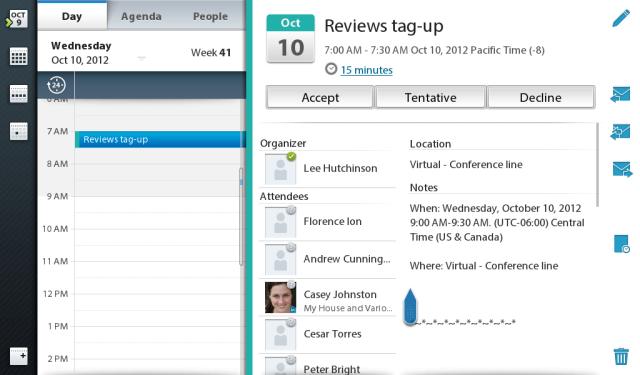Click the Oct 10 date badge
This screenshot has width=640, height=375.
tap(291, 38)
